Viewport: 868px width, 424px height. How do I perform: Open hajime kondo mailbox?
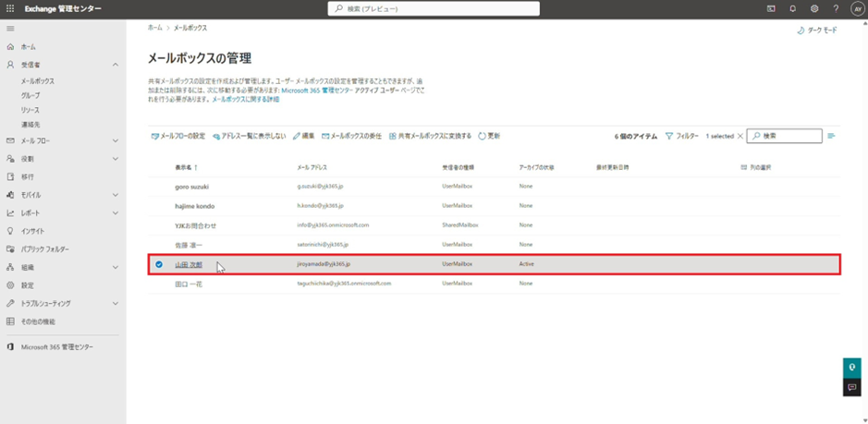pyautogui.click(x=194, y=206)
